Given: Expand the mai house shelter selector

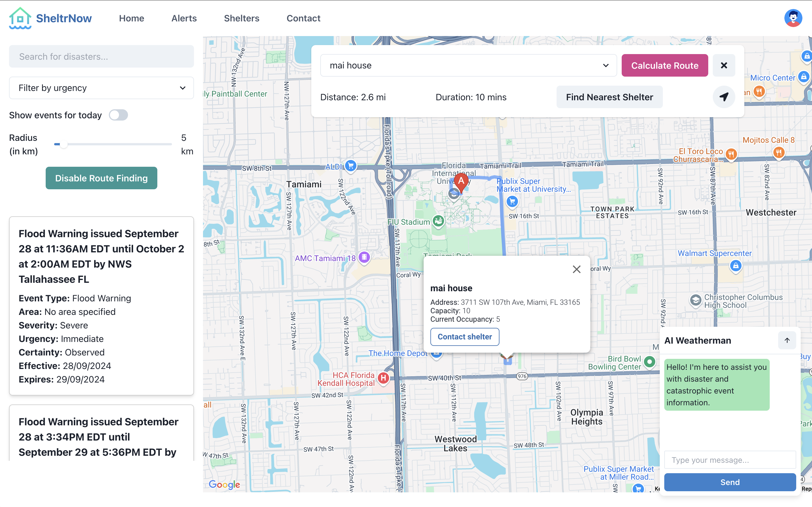Looking at the screenshot, I should tap(468, 65).
